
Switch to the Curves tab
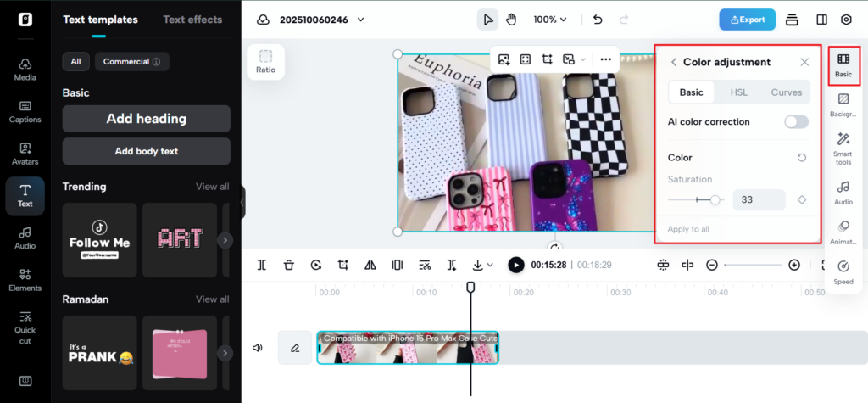tap(786, 92)
